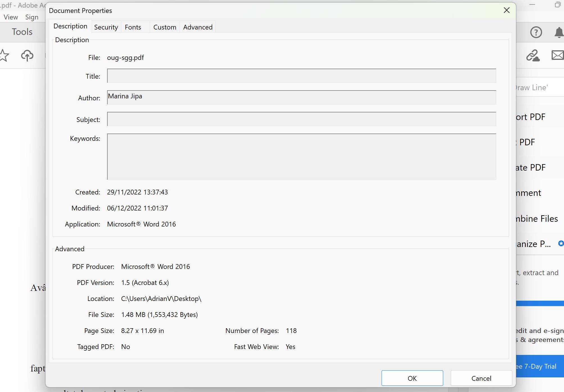Image resolution: width=564 pixels, height=392 pixels.
Task: Open the Help question mark icon
Action: coord(536,32)
